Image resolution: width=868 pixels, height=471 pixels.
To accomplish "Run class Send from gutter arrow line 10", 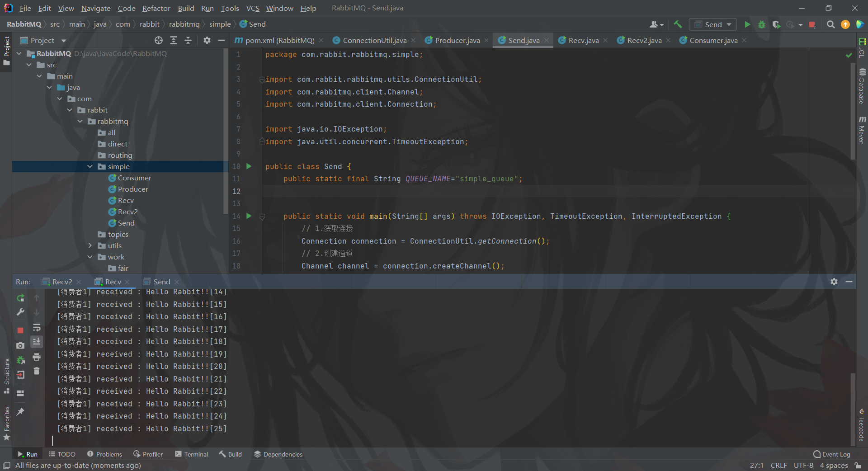I will click(x=249, y=166).
